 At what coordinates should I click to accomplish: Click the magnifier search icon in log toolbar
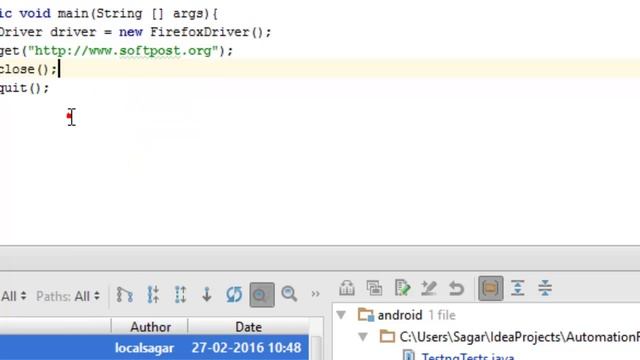coord(289,294)
